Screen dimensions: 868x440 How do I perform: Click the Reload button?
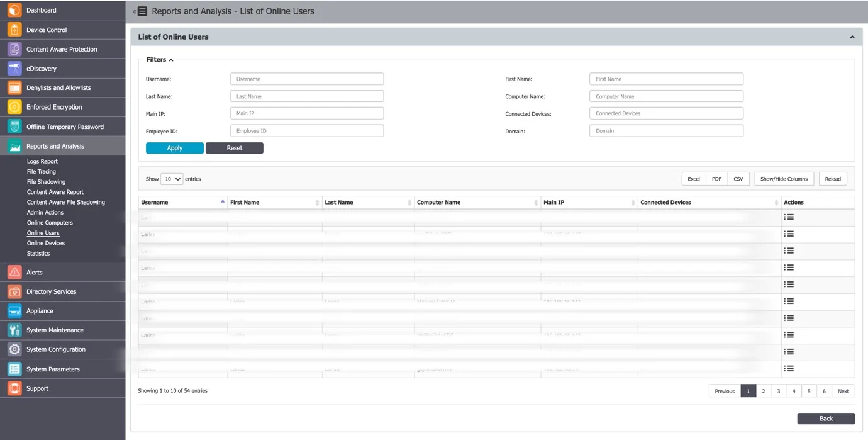(833, 179)
